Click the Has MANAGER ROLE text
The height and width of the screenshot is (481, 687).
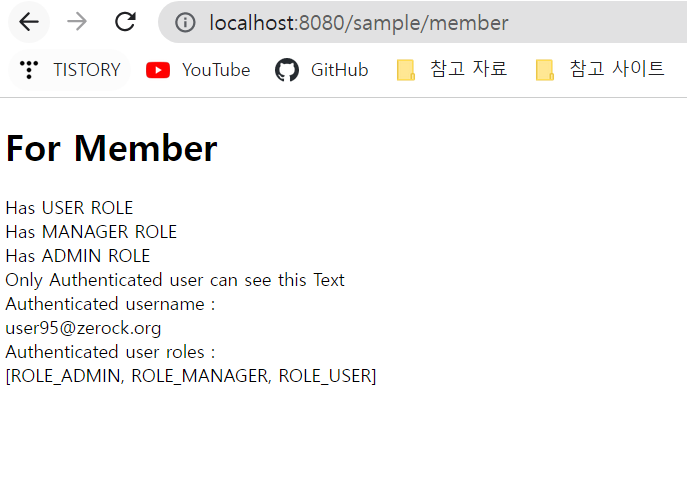tap(91, 232)
